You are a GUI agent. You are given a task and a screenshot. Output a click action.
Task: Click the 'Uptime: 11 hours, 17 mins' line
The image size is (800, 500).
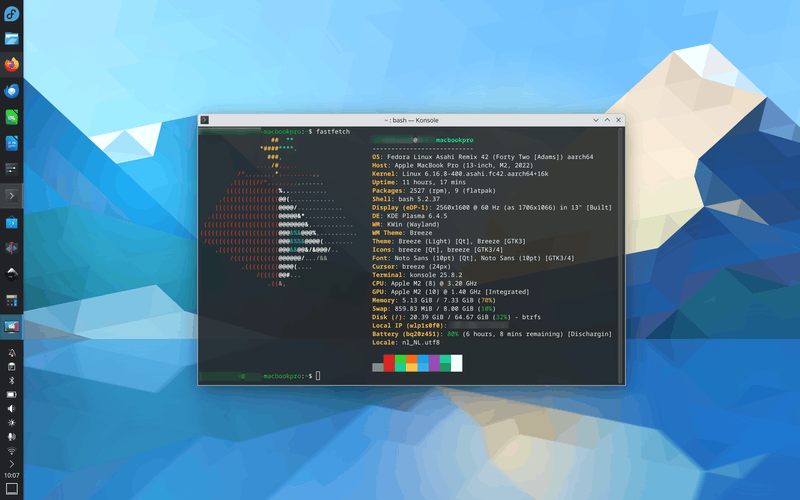[419, 182]
